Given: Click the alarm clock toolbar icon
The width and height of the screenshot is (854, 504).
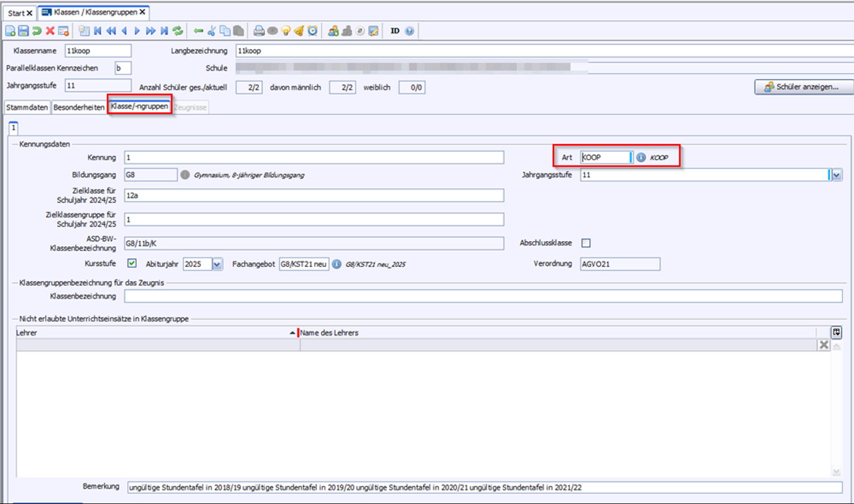Looking at the screenshot, I should 313,31.
